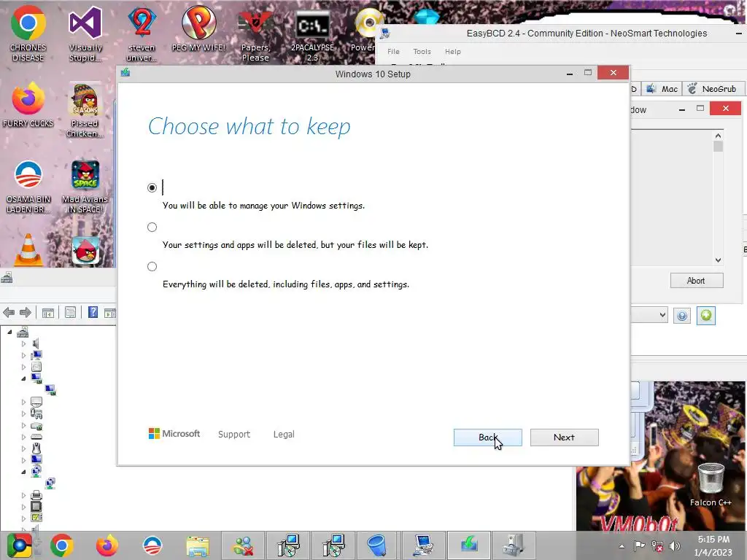This screenshot has height=560, width=747.
Task: Click the blue bucket taskbar icon
Action: [376, 545]
